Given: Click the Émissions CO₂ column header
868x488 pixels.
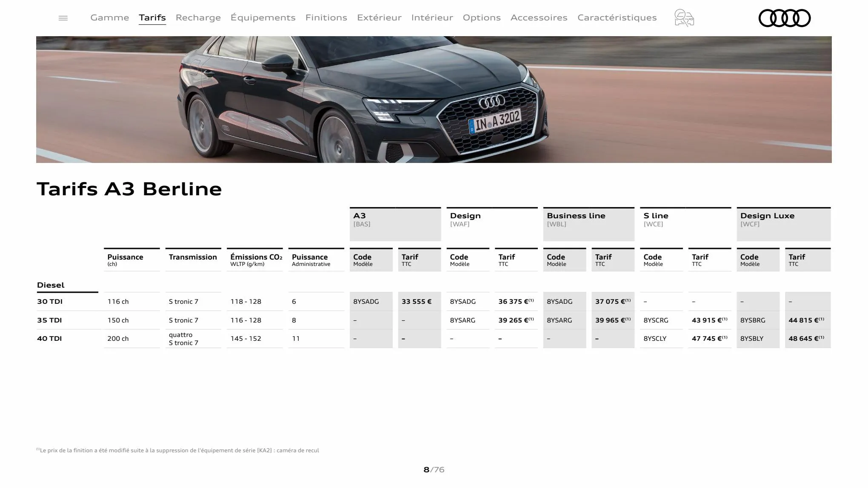Looking at the screenshot, I should (x=255, y=260).
